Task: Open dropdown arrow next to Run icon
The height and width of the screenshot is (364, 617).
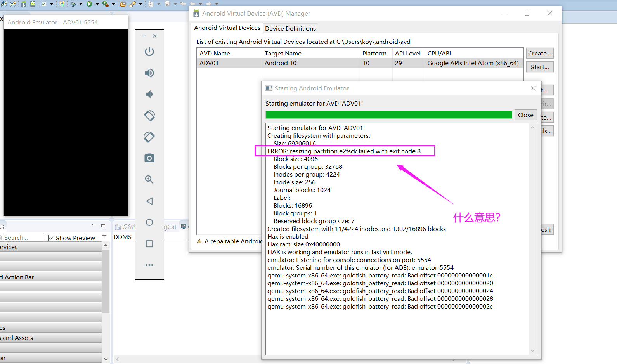Action: click(97, 4)
